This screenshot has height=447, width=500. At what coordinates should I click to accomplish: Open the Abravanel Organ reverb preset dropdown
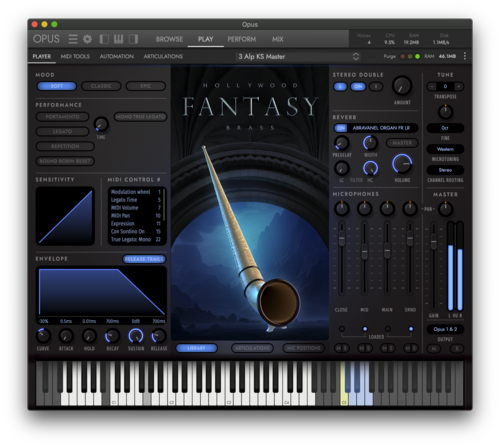pos(382,128)
